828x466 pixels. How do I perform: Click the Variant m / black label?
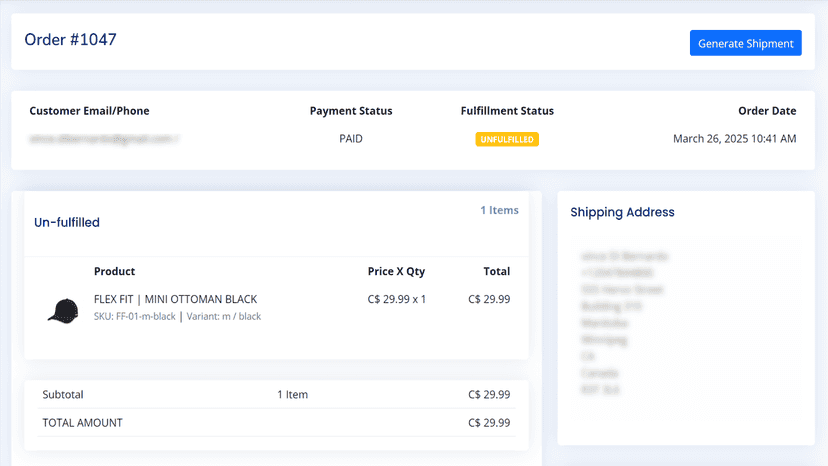point(224,316)
